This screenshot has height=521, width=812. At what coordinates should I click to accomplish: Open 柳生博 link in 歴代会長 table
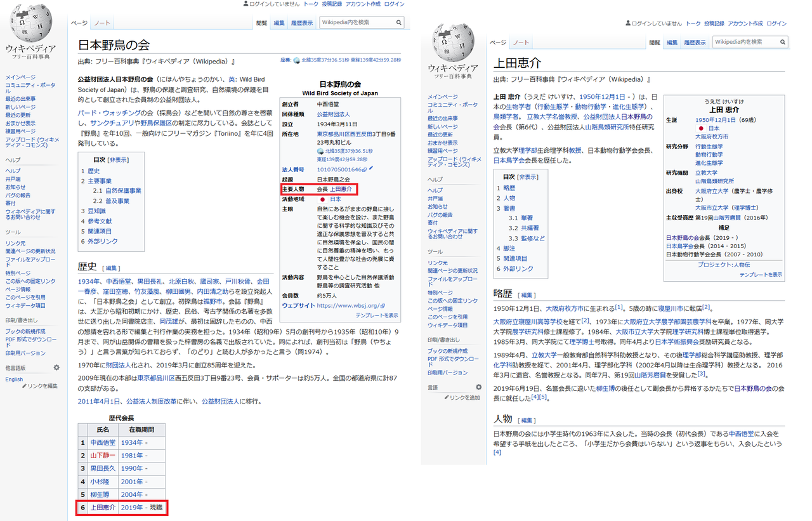(100, 494)
